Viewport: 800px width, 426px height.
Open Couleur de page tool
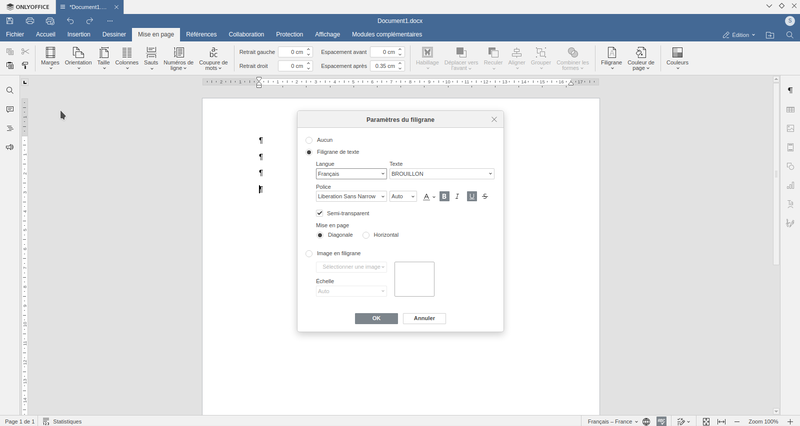coord(641,53)
